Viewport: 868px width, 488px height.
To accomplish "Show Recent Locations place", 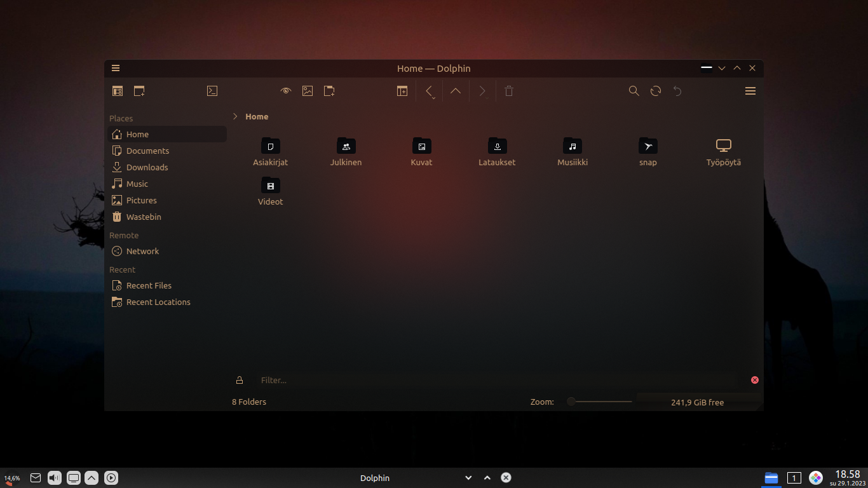I will point(167,302).
